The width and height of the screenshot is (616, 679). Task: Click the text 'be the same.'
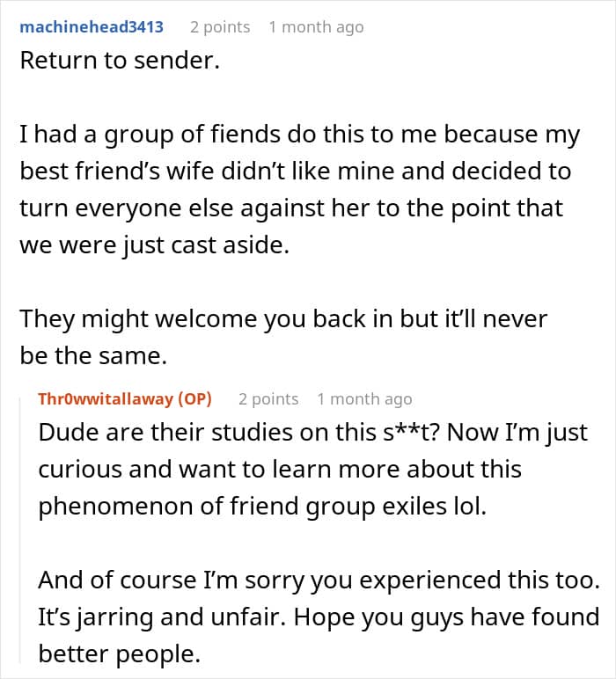(93, 356)
